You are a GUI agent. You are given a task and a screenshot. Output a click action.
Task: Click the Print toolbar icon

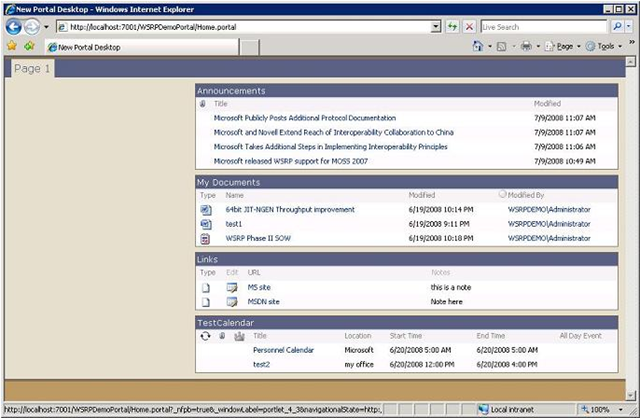(526, 46)
